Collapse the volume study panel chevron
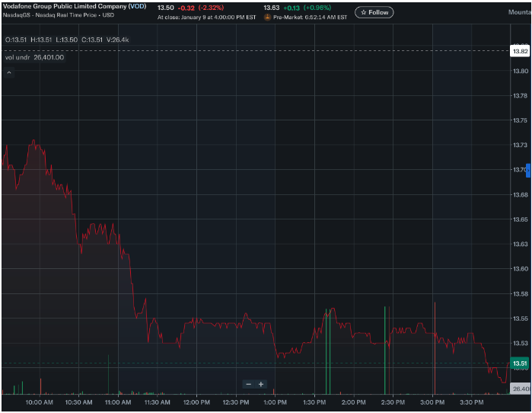This screenshot has width=532, height=413. point(9,72)
